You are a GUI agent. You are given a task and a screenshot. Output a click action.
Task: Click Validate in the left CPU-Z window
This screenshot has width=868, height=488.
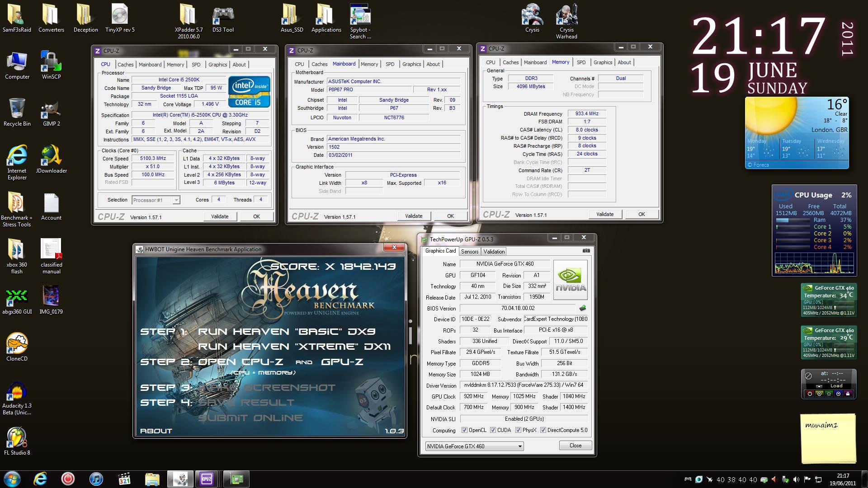click(220, 216)
